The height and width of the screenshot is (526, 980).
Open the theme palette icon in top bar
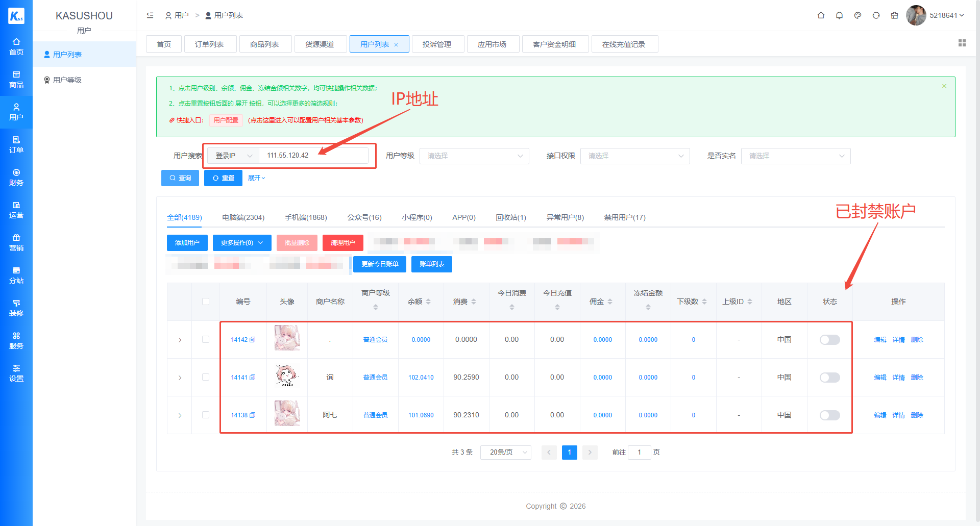coord(857,15)
